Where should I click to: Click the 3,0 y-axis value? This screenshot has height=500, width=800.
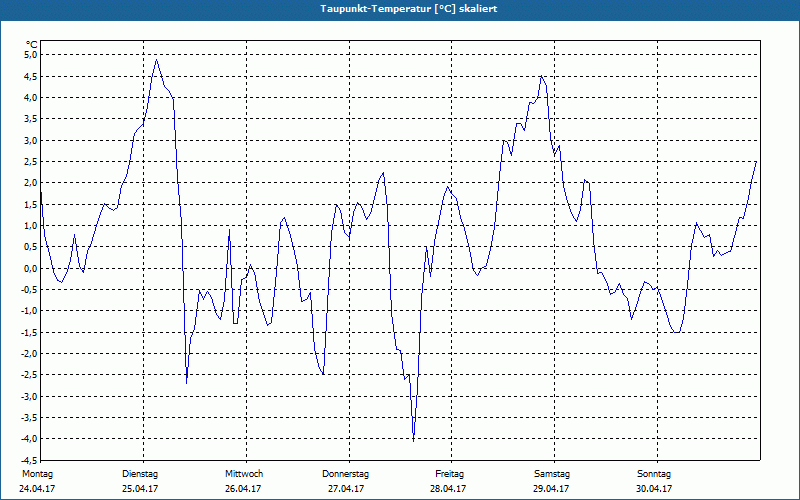point(30,140)
